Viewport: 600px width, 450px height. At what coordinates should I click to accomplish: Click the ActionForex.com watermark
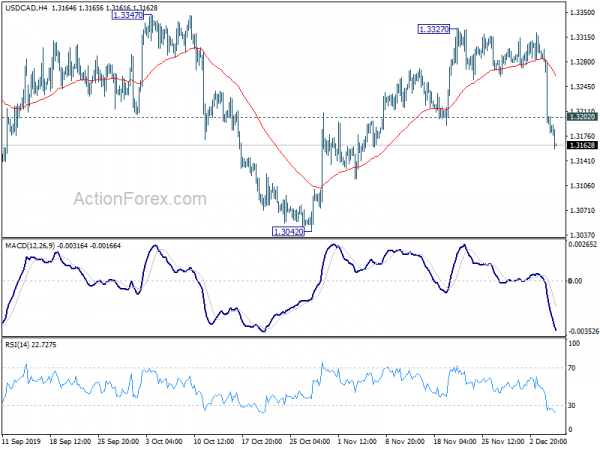[x=140, y=199]
